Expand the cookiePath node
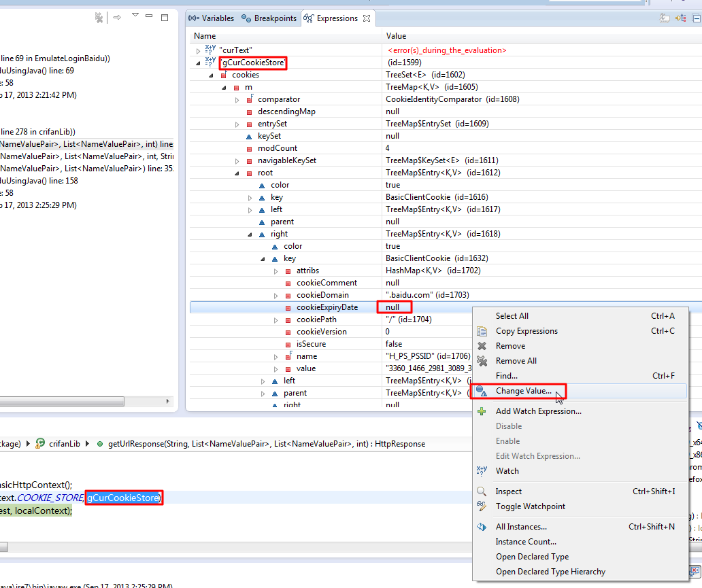Screen dimensions: 702x588 (x=275, y=320)
